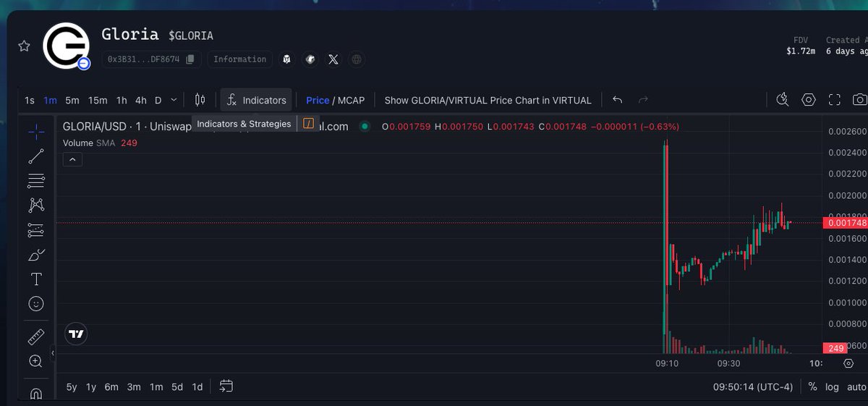This screenshot has height=406, width=868.
Task: Open the emoji icons tool
Action: [x=36, y=304]
